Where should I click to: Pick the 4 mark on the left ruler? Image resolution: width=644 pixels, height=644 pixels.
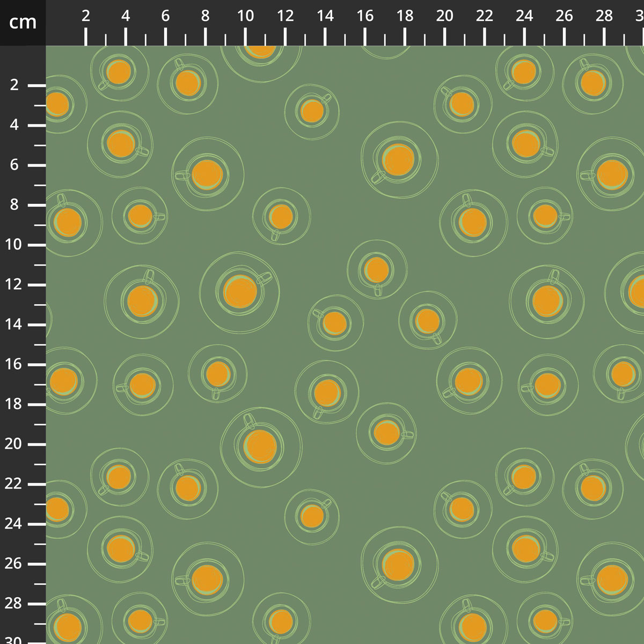click(x=14, y=125)
